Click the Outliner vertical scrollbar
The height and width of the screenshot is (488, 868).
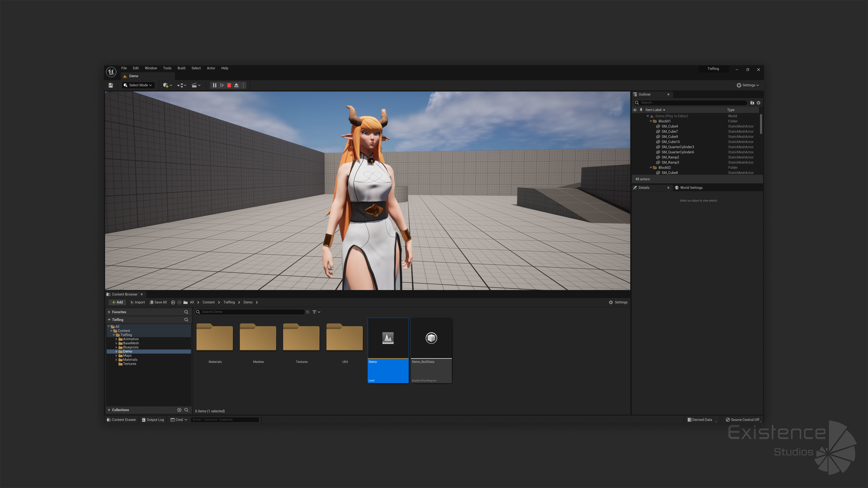click(761, 124)
